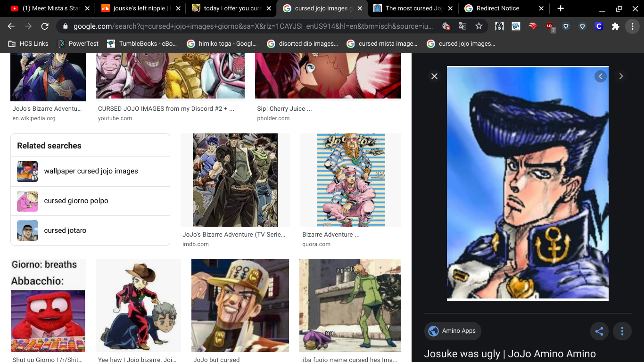Open the disorted dio images bookmark
Viewport: 644px width, 362px height.
click(303, 43)
